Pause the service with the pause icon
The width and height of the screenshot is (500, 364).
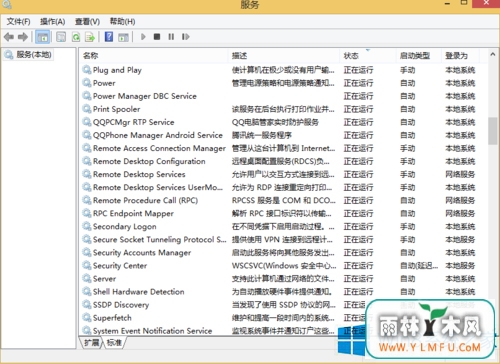[171, 37]
